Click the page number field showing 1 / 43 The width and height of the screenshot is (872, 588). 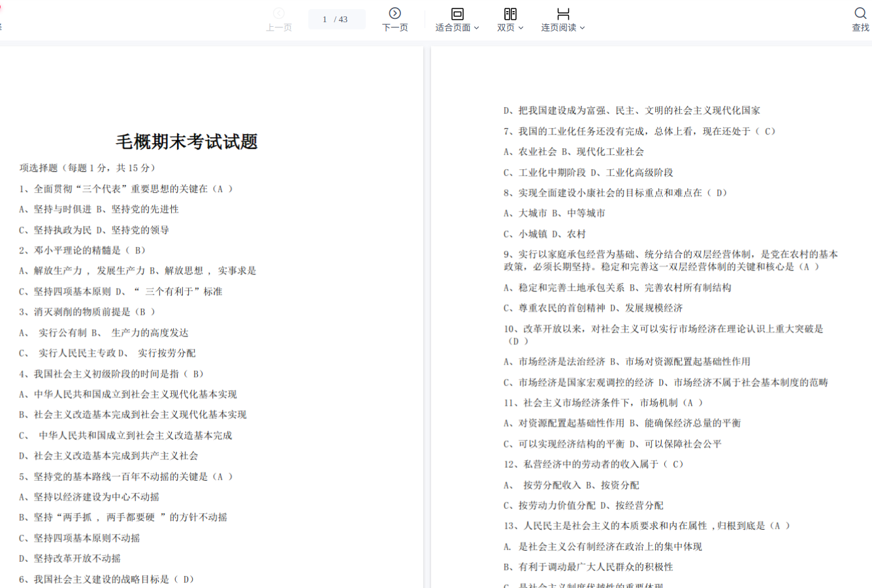pyautogui.click(x=336, y=20)
